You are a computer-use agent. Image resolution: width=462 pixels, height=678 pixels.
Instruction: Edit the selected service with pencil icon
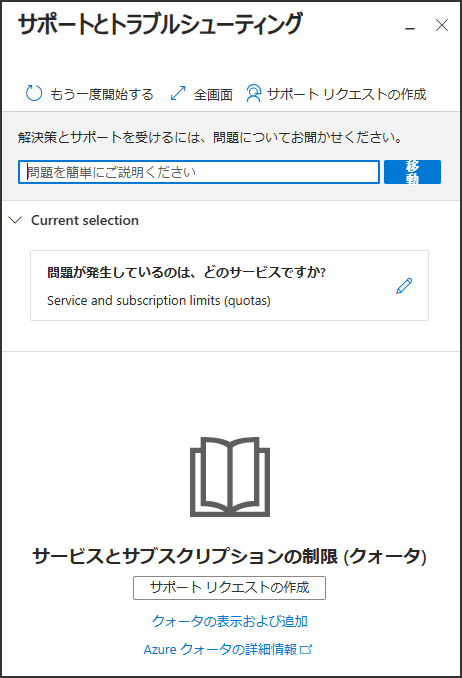404,286
